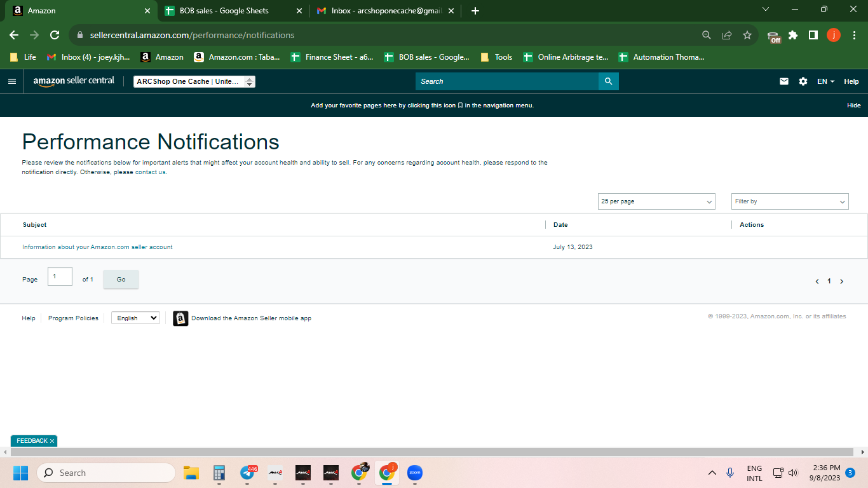Open the Chrome three-dot menu
868x488 pixels.
(x=853, y=35)
